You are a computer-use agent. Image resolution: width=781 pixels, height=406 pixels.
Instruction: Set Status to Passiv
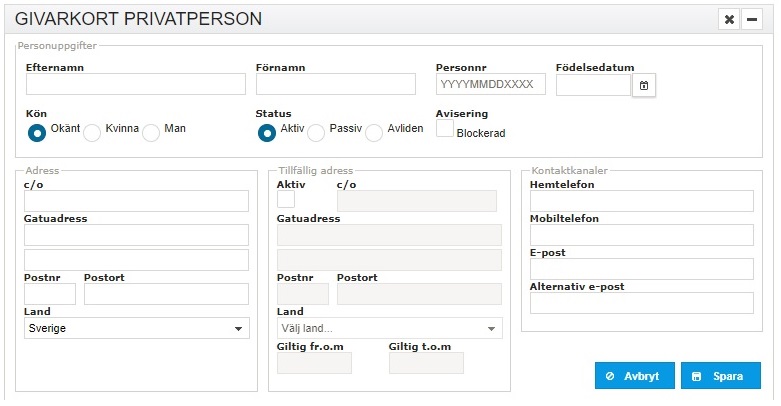(316, 133)
